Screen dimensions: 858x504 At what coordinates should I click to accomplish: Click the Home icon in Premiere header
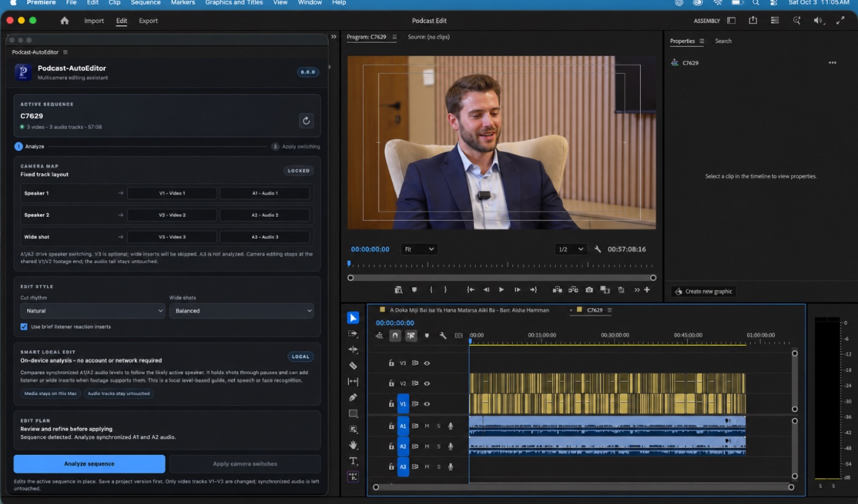click(64, 21)
